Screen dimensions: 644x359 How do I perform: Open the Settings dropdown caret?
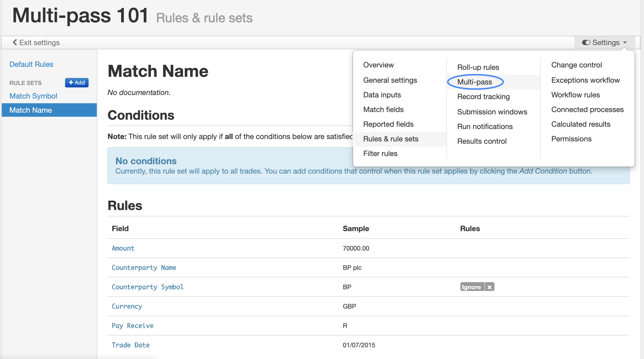click(x=625, y=43)
